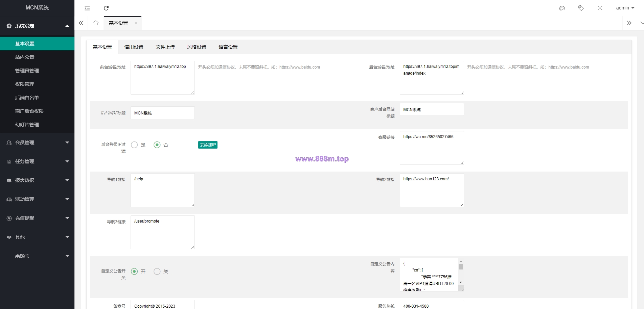Turn 自定义公告开关 to 关
The width and height of the screenshot is (644, 309).
coord(157,272)
